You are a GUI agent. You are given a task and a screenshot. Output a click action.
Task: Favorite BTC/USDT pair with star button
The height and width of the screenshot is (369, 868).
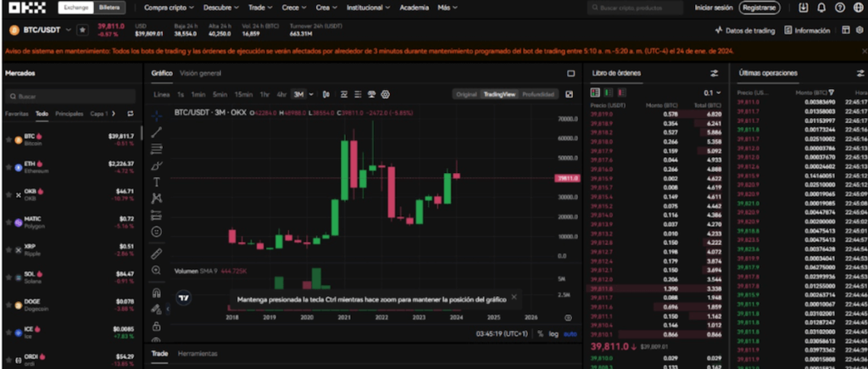click(x=82, y=30)
